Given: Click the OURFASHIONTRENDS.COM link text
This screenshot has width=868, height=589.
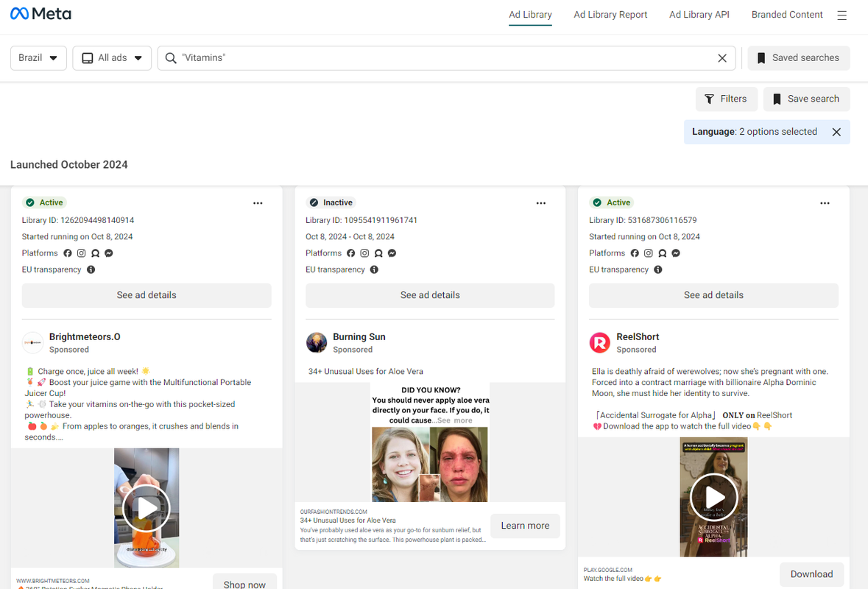Looking at the screenshot, I should pyautogui.click(x=334, y=512).
